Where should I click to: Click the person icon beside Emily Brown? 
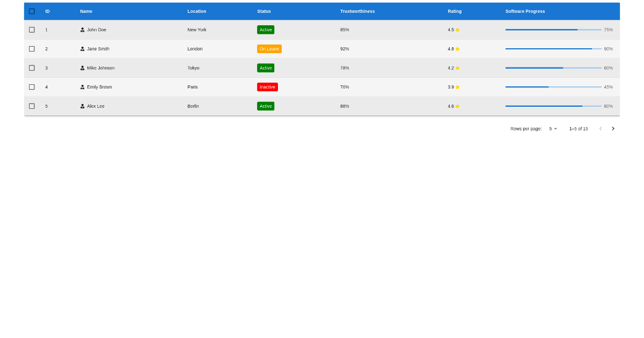84,86
